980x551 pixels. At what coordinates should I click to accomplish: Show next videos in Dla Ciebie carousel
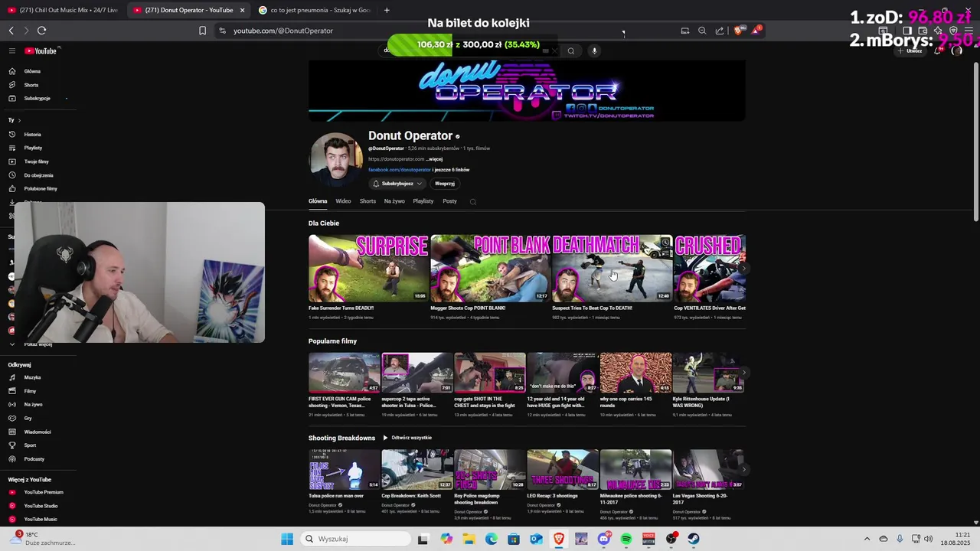[743, 269]
